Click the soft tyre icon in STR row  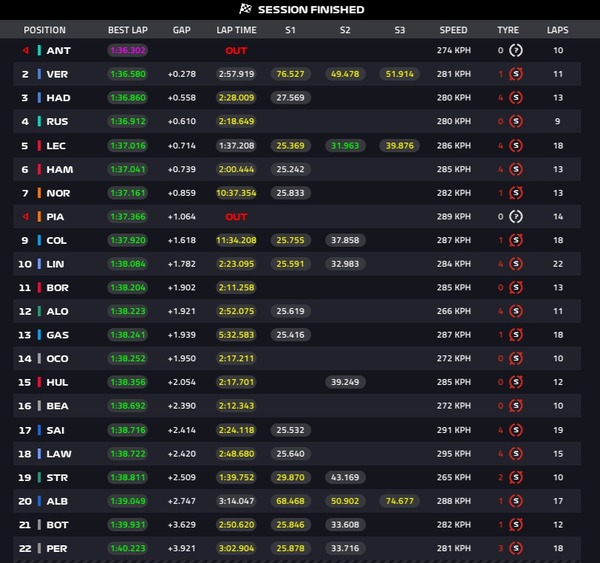pos(515,477)
